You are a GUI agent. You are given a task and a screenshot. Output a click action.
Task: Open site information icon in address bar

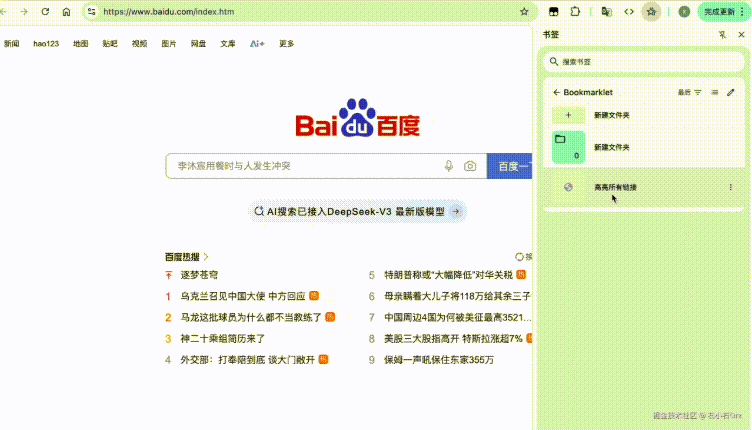(91, 12)
